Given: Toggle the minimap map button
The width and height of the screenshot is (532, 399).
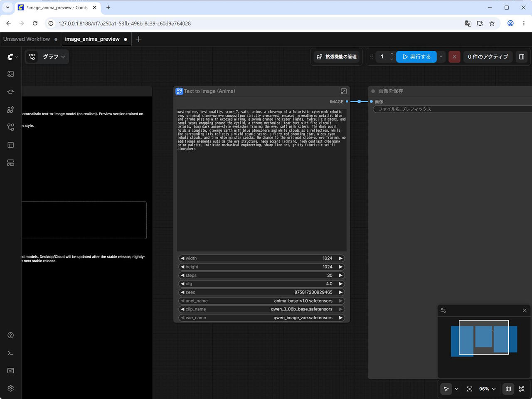Looking at the screenshot, I should click(x=508, y=389).
